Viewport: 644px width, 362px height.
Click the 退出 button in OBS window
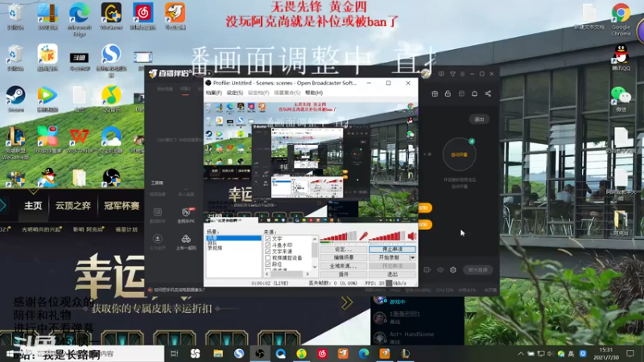click(x=392, y=274)
